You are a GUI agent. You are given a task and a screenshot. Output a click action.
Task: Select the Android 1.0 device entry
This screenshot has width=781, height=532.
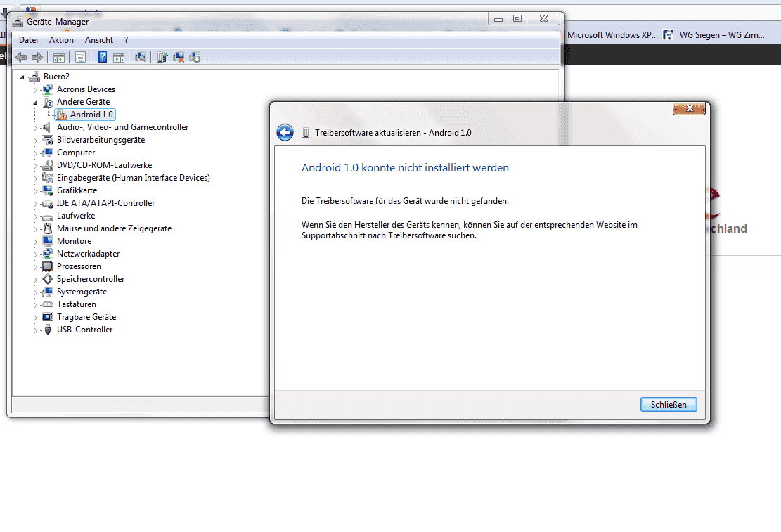(x=91, y=115)
